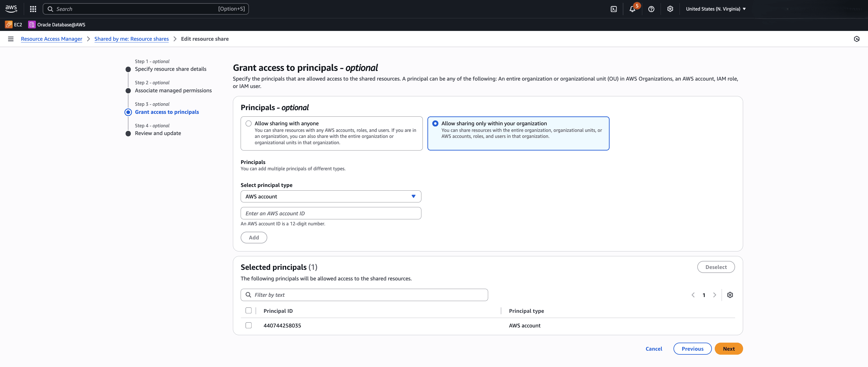This screenshot has width=868, height=367.
Task: Check the box for principal 440744258035
Action: click(x=248, y=325)
